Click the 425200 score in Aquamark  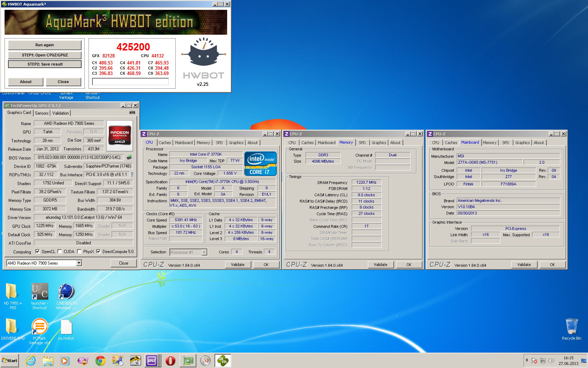133,47
